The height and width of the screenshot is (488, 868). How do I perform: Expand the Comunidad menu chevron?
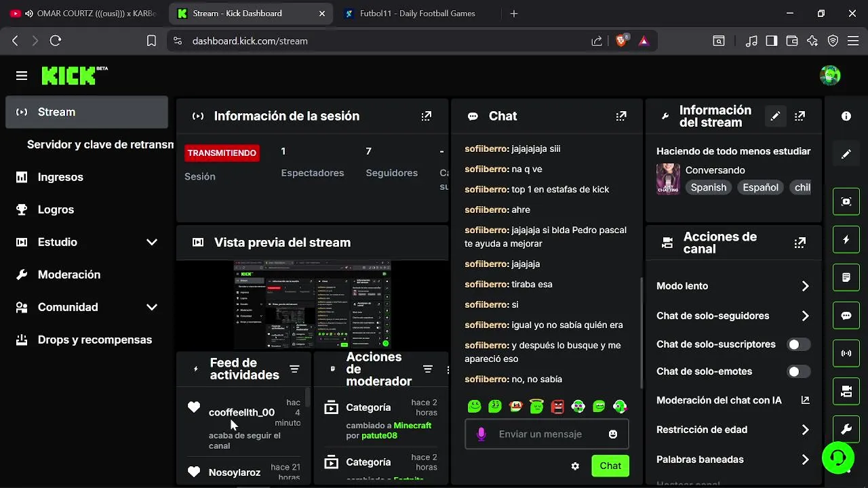[152, 307]
